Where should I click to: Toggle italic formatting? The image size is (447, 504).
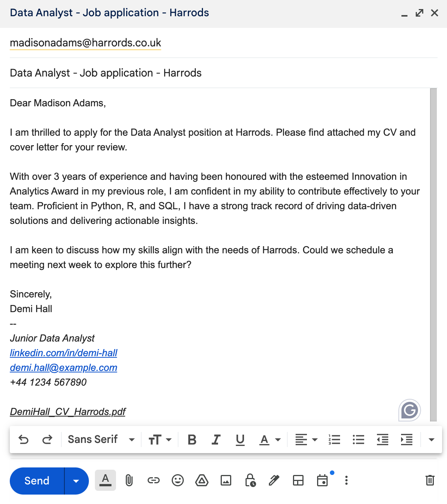coord(216,439)
